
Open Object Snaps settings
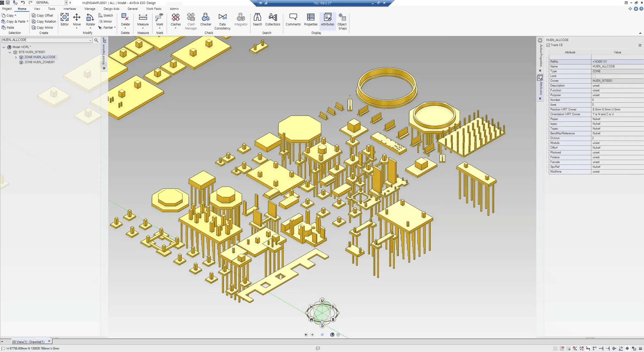pyautogui.click(x=342, y=21)
